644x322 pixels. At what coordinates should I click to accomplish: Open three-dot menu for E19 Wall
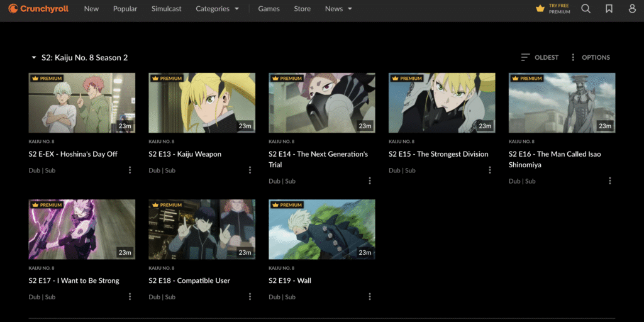[370, 297]
